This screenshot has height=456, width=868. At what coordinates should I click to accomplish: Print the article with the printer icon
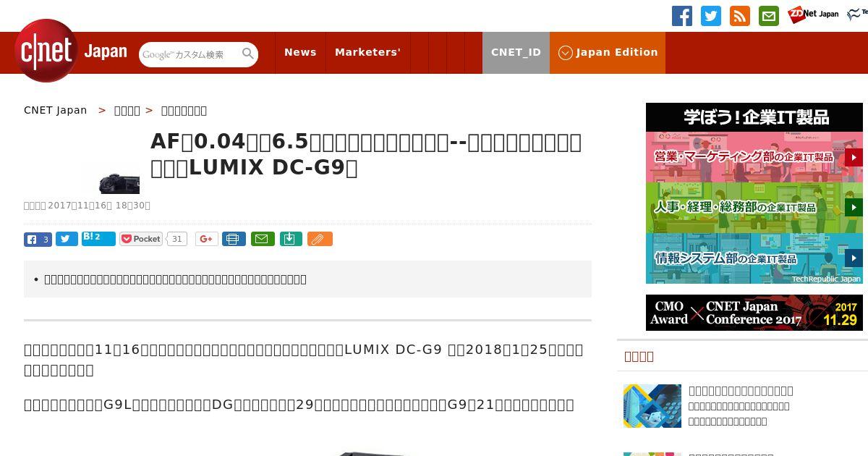click(234, 239)
